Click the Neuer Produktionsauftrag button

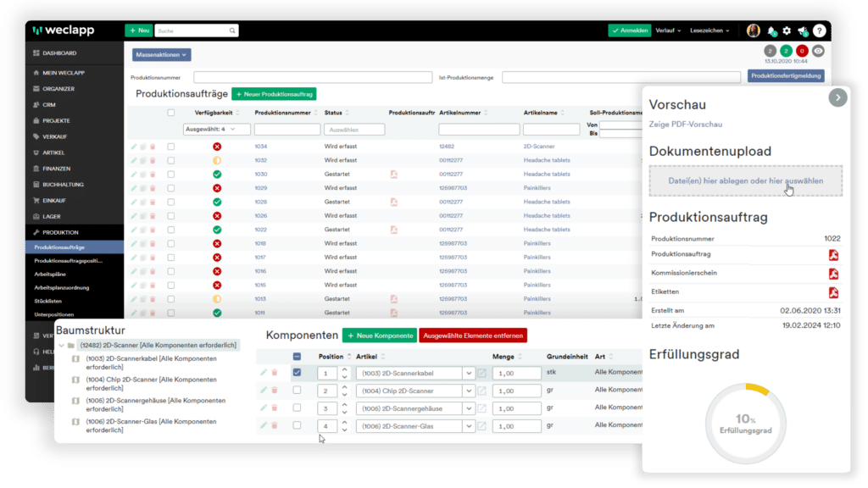coord(274,95)
